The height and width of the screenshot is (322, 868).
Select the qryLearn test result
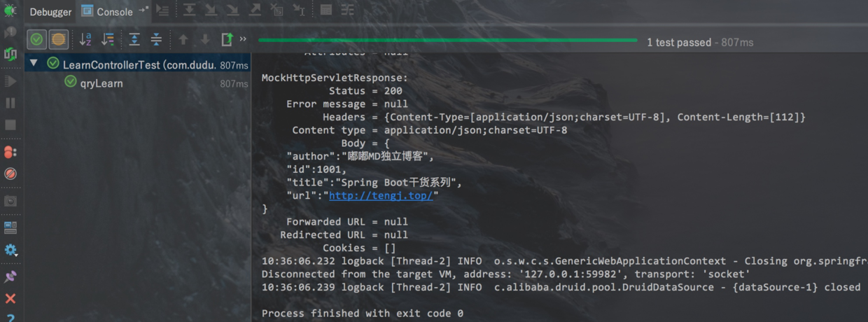(x=101, y=83)
